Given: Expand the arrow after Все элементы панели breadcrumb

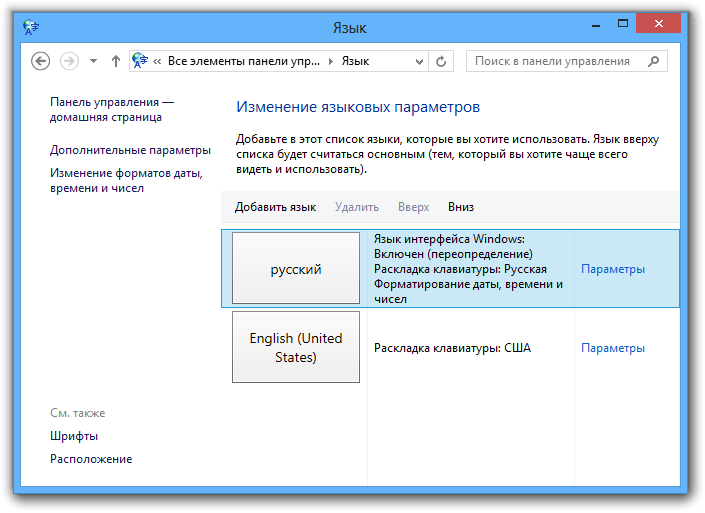Looking at the screenshot, I should [x=331, y=61].
